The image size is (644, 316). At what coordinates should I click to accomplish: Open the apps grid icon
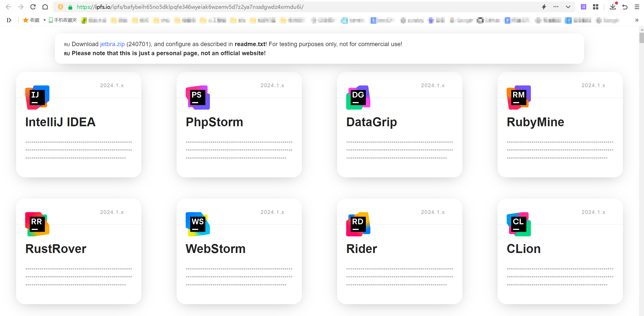point(596,7)
